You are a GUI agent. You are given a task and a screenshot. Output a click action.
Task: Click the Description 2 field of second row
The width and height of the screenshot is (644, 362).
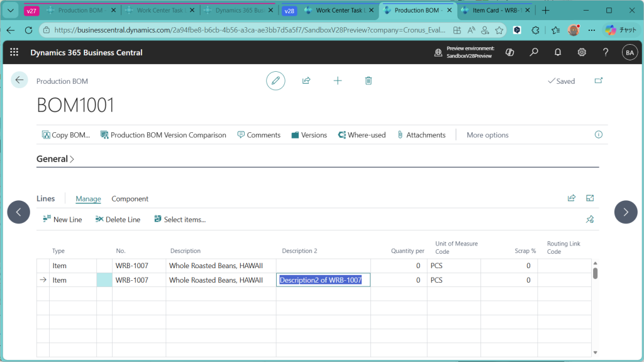[x=323, y=280]
